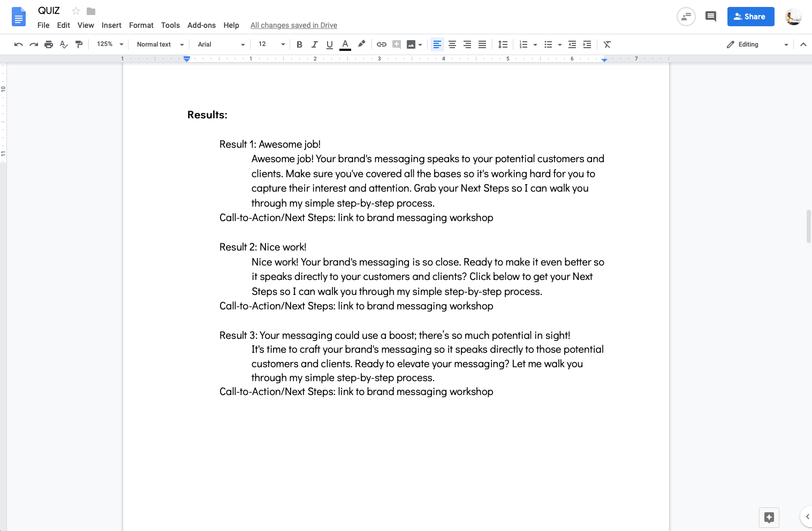The width and height of the screenshot is (812, 531).
Task: Toggle numbered list
Action: (x=523, y=44)
